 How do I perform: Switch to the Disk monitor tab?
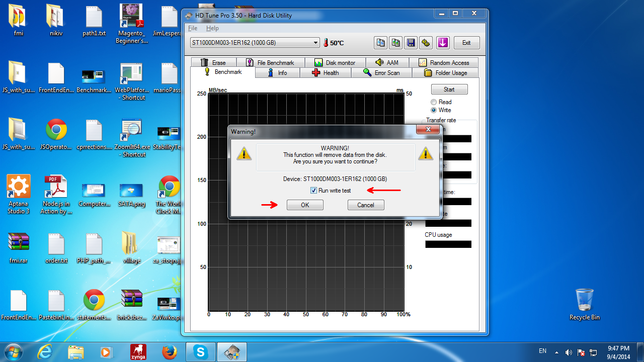pos(335,63)
